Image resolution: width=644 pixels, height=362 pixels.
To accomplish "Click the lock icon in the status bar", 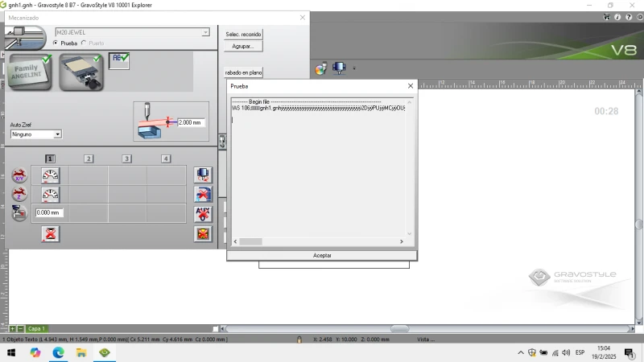I will tap(299, 339).
